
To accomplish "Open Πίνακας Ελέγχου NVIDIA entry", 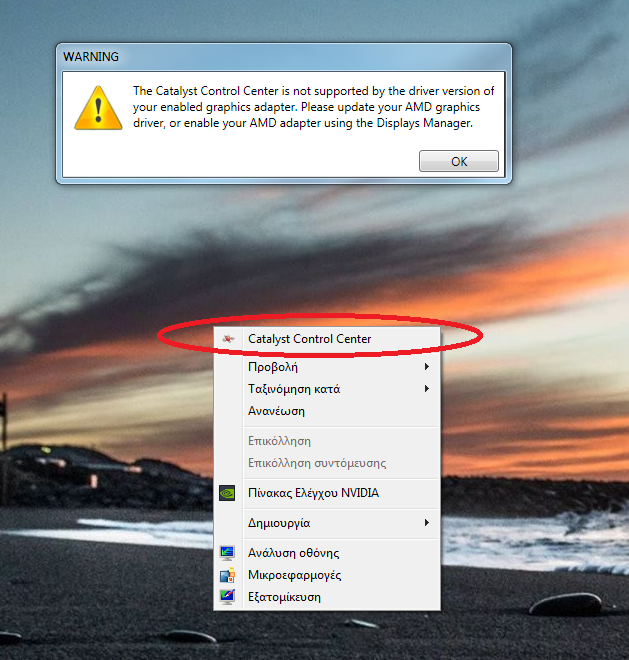I will pyautogui.click(x=327, y=493).
